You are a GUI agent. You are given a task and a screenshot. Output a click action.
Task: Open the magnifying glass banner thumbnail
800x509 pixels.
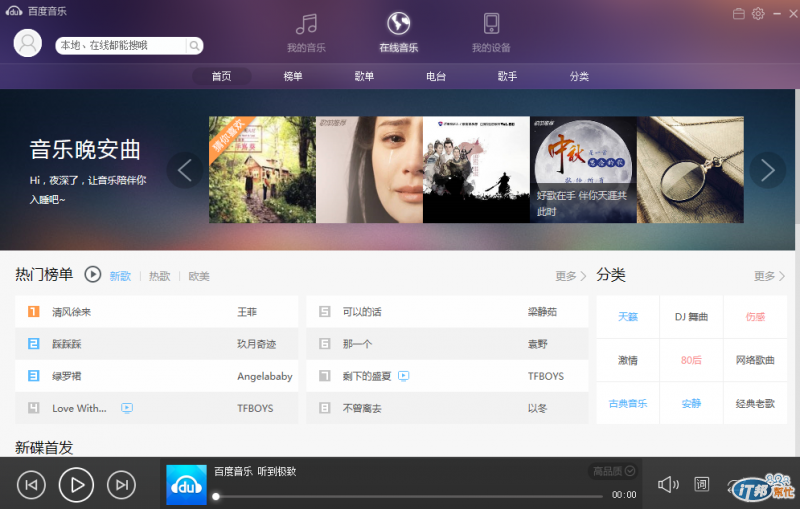690,170
